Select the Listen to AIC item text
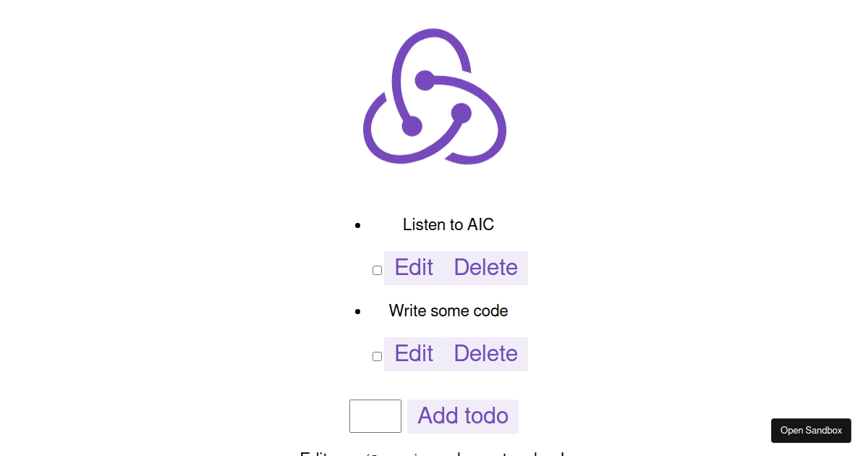This screenshot has height=456, width=868. (448, 224)
